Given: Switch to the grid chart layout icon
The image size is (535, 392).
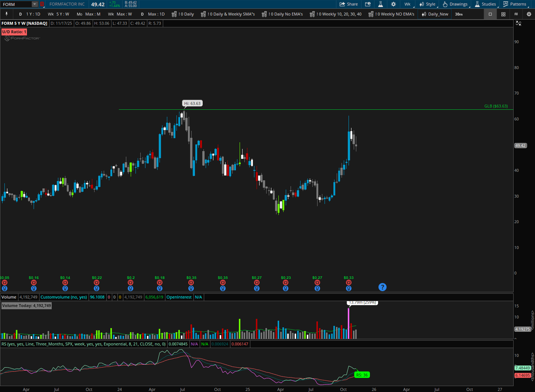Looking at the screenshot, I should click(x=503, y=14).
